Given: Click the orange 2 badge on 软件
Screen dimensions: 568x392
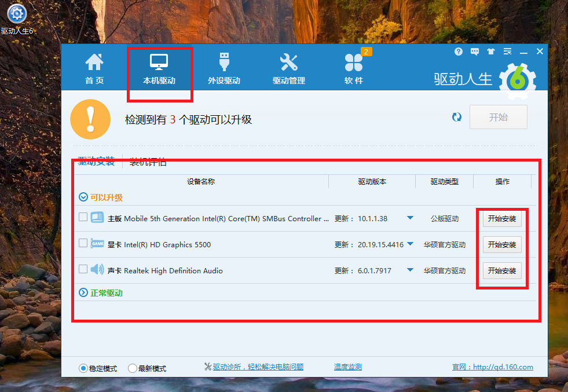Looking at the screenshot, I should pos(367,52).
